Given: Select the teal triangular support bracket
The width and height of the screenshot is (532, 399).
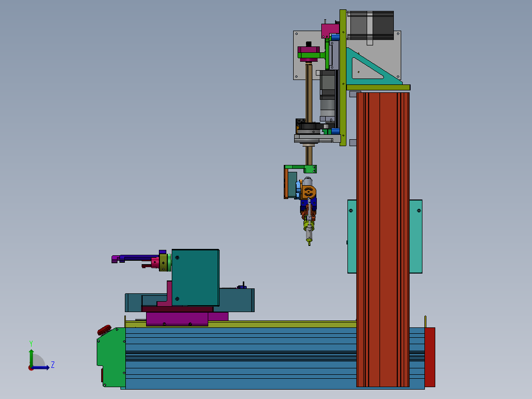Looking at the screenshot, I should pyautogui.click(x=371, y=67).
